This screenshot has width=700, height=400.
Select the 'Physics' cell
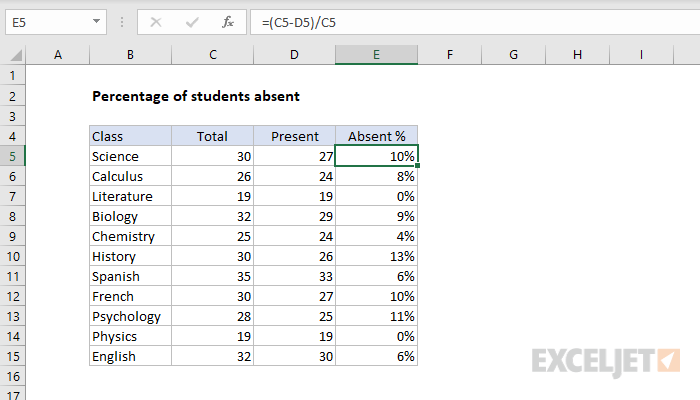[x=130, y=336]
